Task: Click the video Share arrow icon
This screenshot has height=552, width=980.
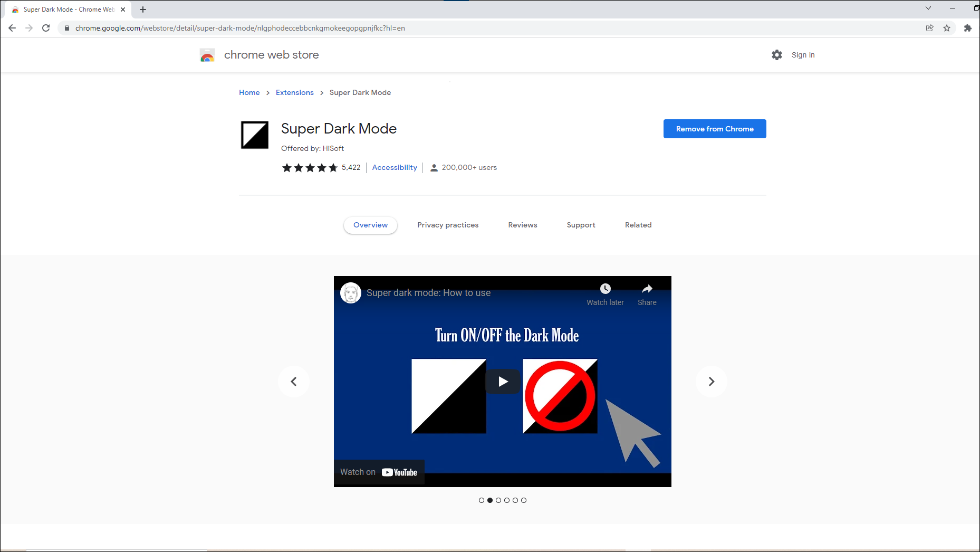Action: pos(647,289)
